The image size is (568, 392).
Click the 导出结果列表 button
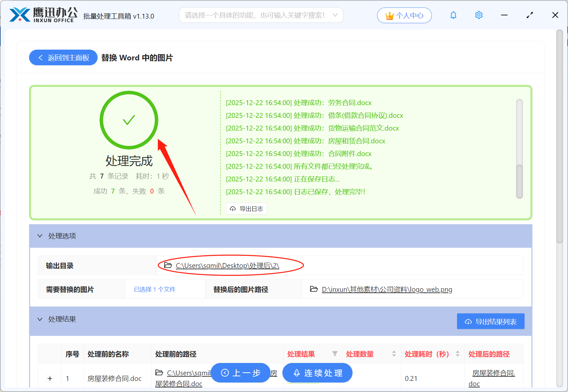[x=490, y=321]
